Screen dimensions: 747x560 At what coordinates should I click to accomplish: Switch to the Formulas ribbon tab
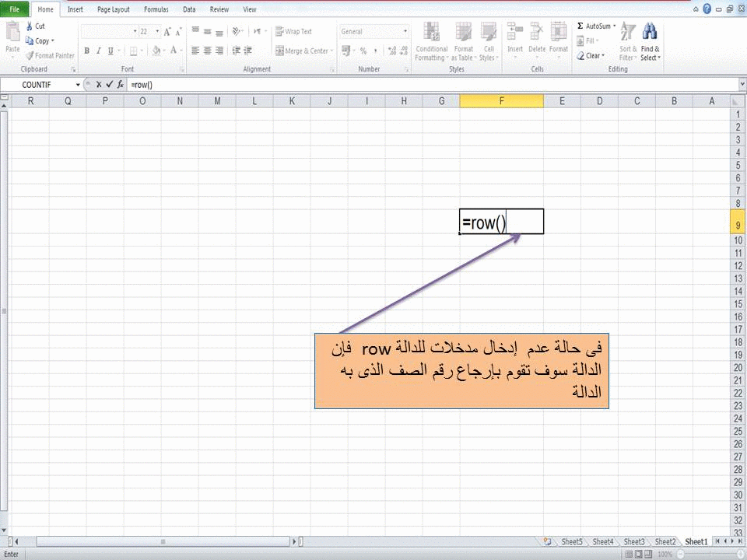(156, 9)
